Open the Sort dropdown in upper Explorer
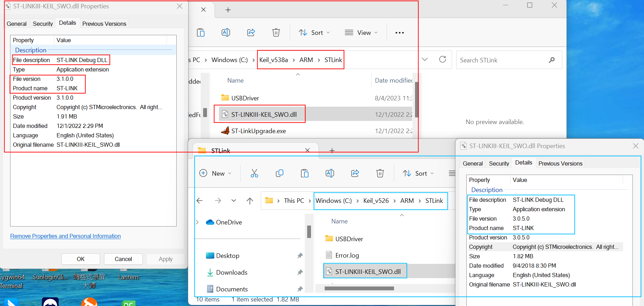Screen dimensions: 644x306 (x=314, y=32)
